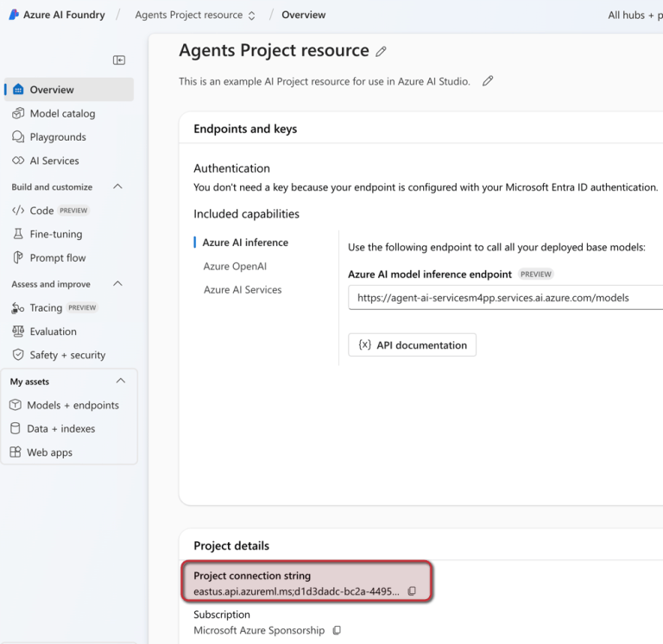This screenshot has height=644, width=663.
Task: Click the Project connection string value
Action: click(x=296, y=591)
